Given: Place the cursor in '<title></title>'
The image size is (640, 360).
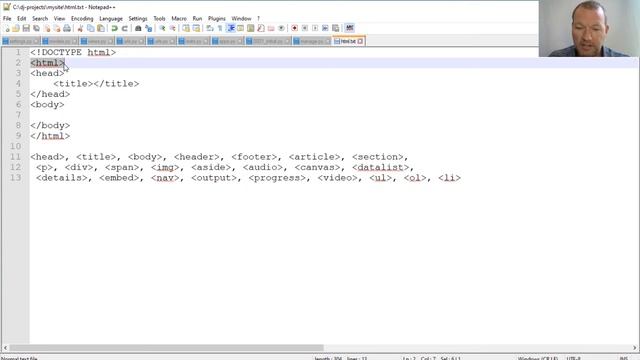Looking at the screenshot, I should pyautogui.click(x=96, y=84).
